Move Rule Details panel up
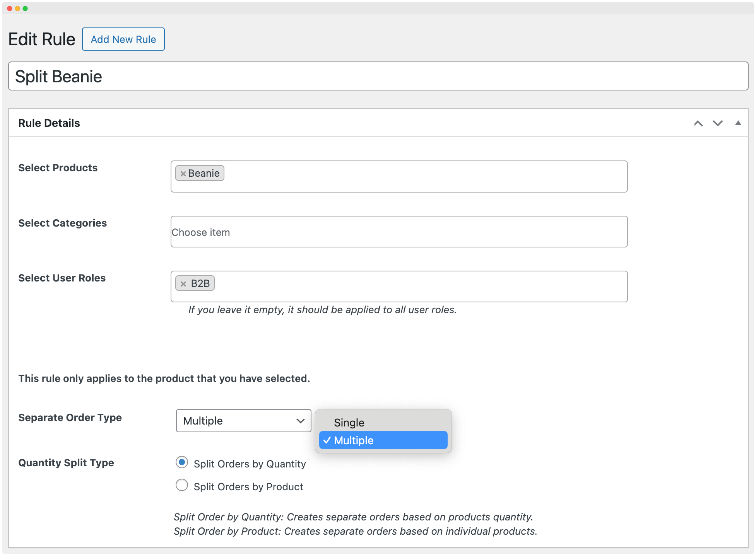 coord(698,123)
